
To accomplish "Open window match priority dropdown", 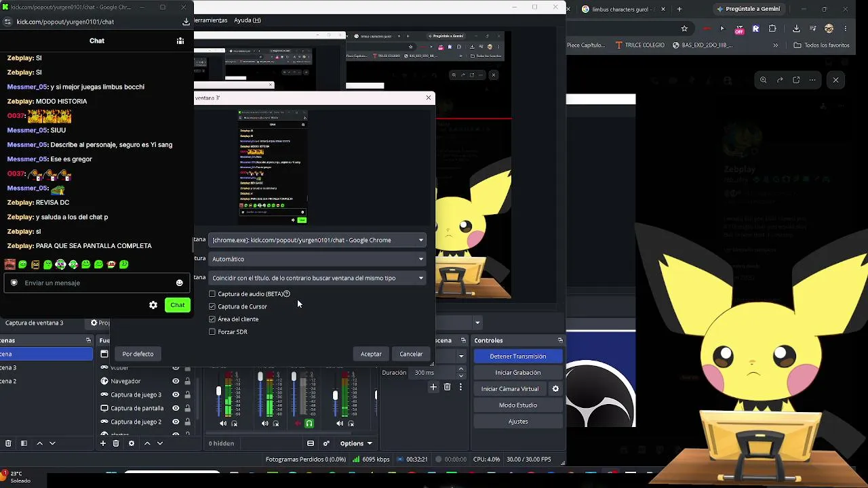I will pos(318,278).
